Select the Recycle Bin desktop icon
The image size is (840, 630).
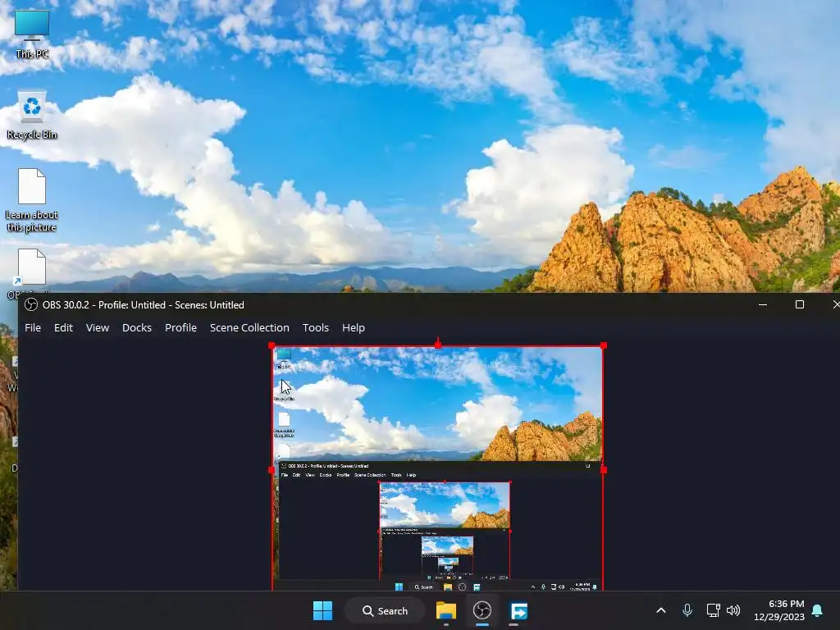[x=32, y=115]
